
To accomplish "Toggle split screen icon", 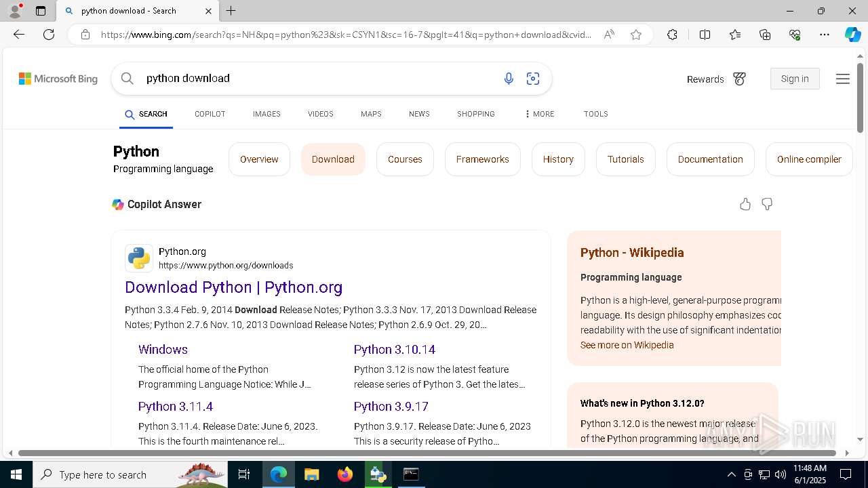I will click(x=705, y=35).
